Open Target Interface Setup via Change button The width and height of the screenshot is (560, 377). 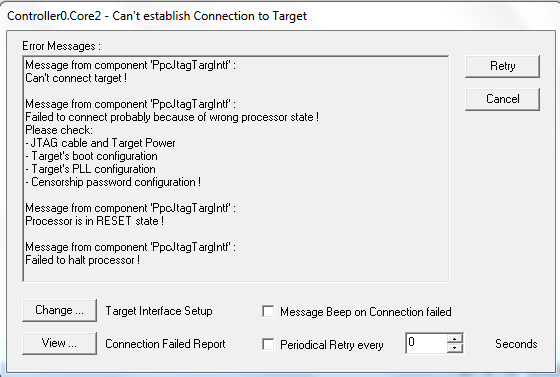tap(59, 310)
